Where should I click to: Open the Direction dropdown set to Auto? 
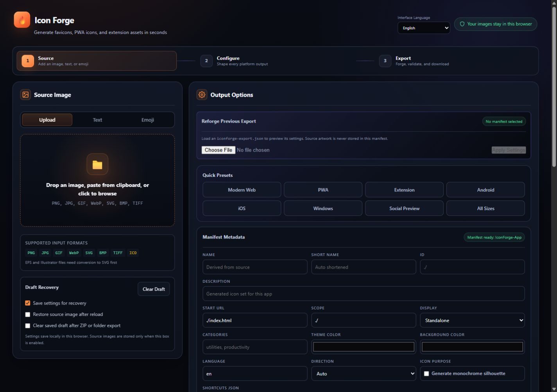point(364,374)
